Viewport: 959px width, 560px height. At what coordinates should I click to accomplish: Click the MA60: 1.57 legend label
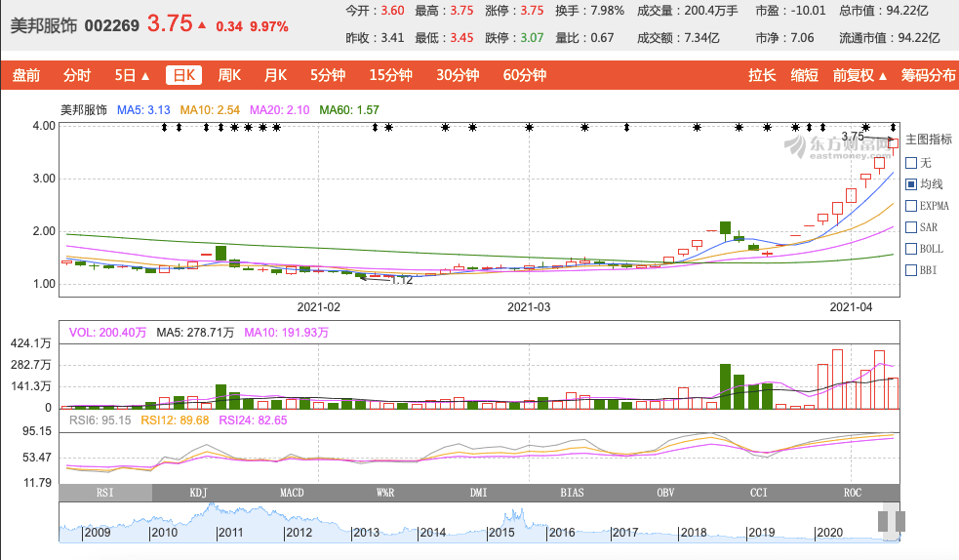pos(349,110)
